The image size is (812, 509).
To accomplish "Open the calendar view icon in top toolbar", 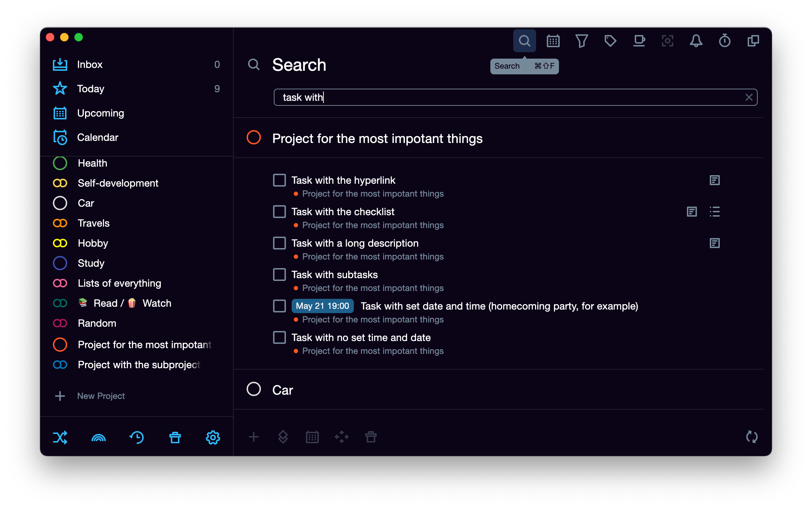I will pos(553,41).
